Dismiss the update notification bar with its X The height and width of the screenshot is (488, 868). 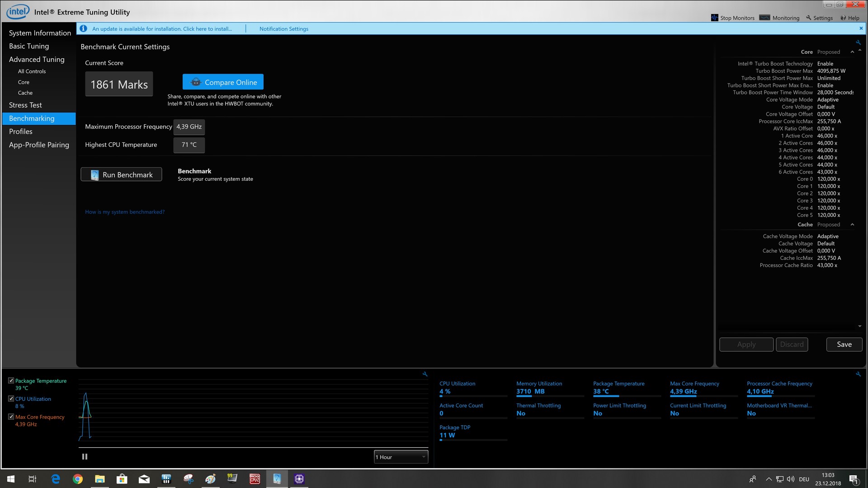[x=861, y=28]
